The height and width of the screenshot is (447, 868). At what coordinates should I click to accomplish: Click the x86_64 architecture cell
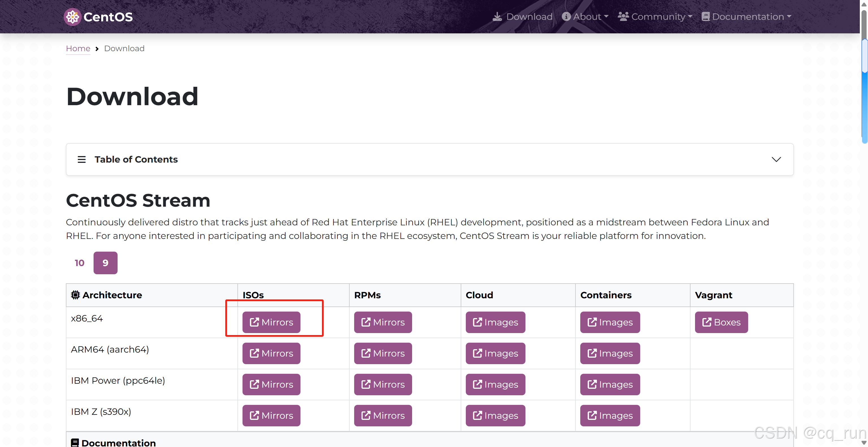pyautogui.click(x=151, y=322)
